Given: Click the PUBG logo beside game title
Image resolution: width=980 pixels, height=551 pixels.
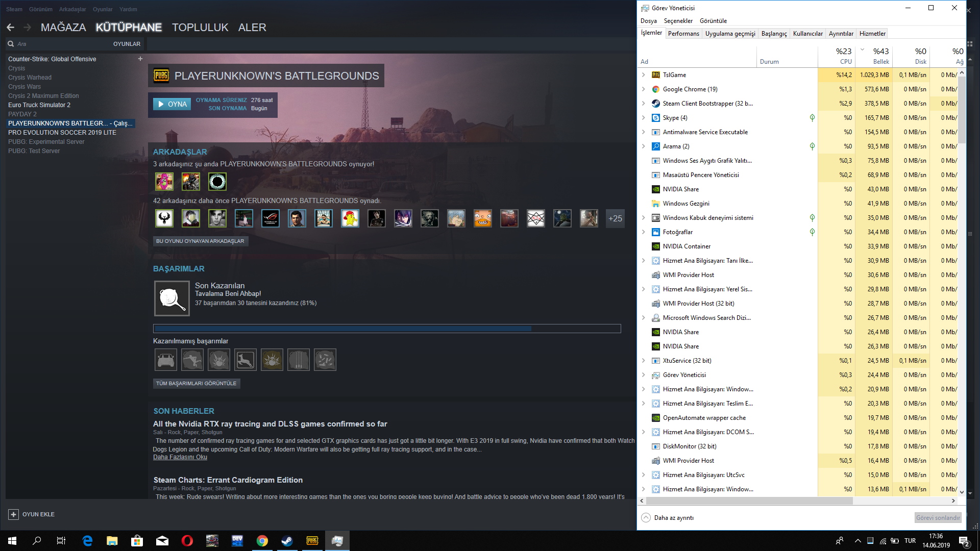Looking at the screenshot, I should click(161, 76).
